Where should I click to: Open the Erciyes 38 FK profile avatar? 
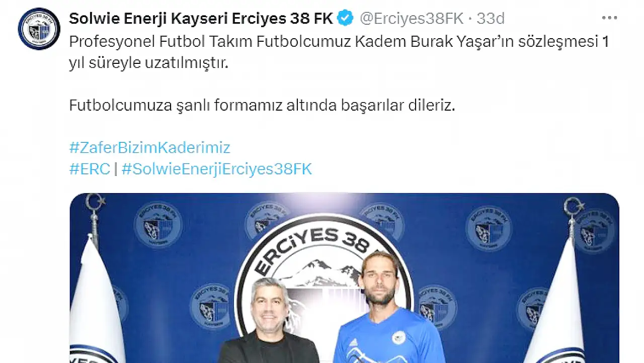[x=39, y=29]
